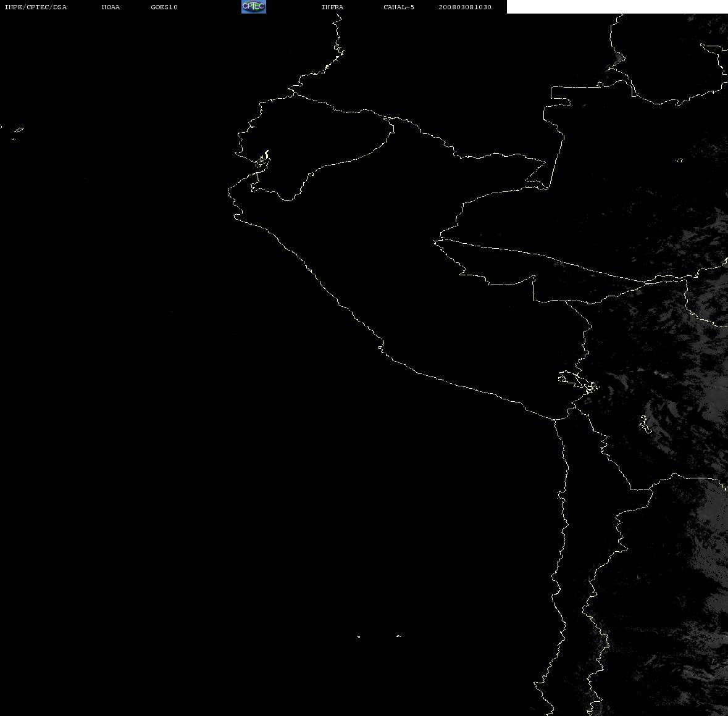The width and height of the screenshot is (728, 716).
Task: Click the INFRA label in the header
Action: point(332,7)
